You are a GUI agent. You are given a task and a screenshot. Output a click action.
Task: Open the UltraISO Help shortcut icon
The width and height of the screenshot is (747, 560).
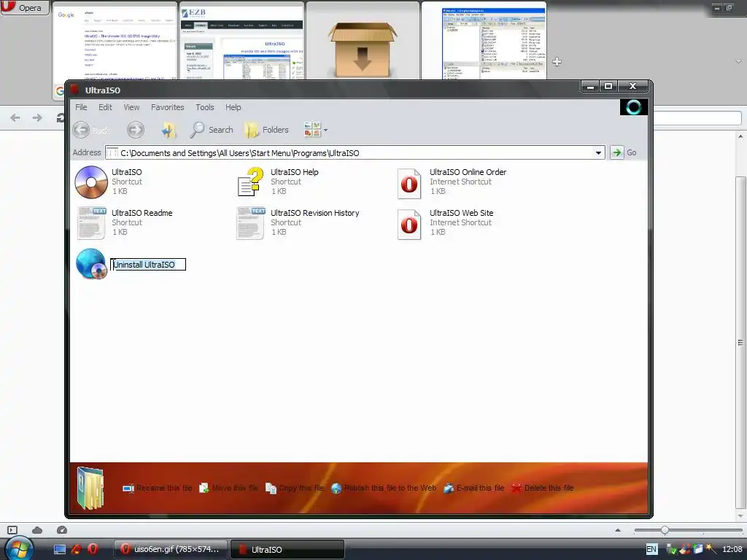point(251,182)
